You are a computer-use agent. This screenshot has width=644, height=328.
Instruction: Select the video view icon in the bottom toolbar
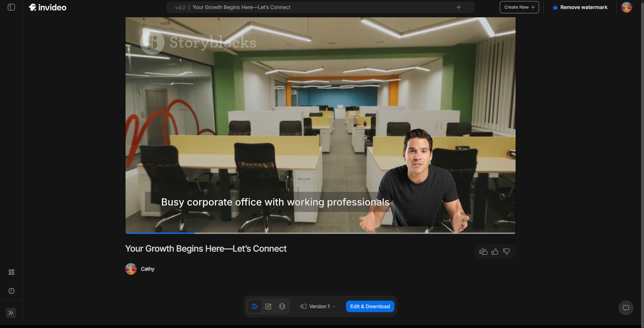click(x=255, y=306)
